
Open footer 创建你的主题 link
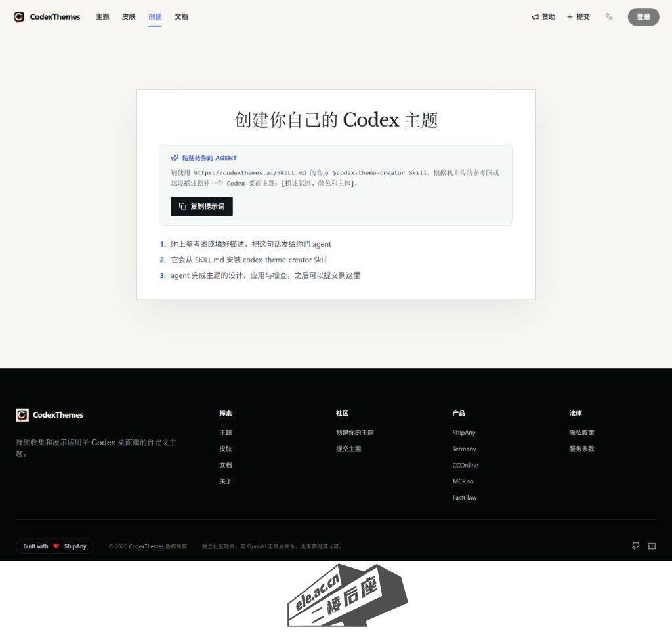coord(355,433)
